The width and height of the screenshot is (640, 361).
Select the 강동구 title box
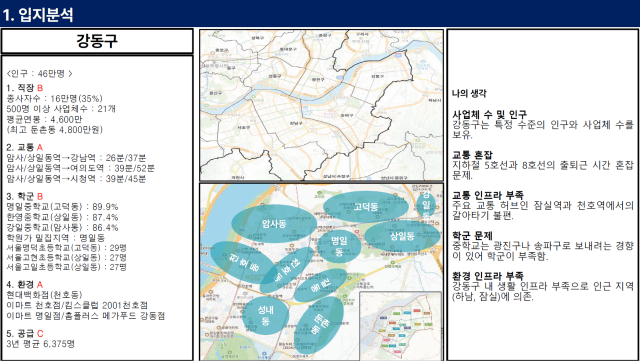click(97, 41)
